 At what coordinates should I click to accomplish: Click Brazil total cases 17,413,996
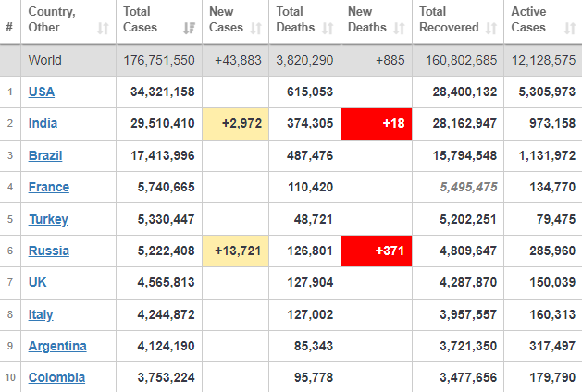pyautogui.click(x=163, y=155)
